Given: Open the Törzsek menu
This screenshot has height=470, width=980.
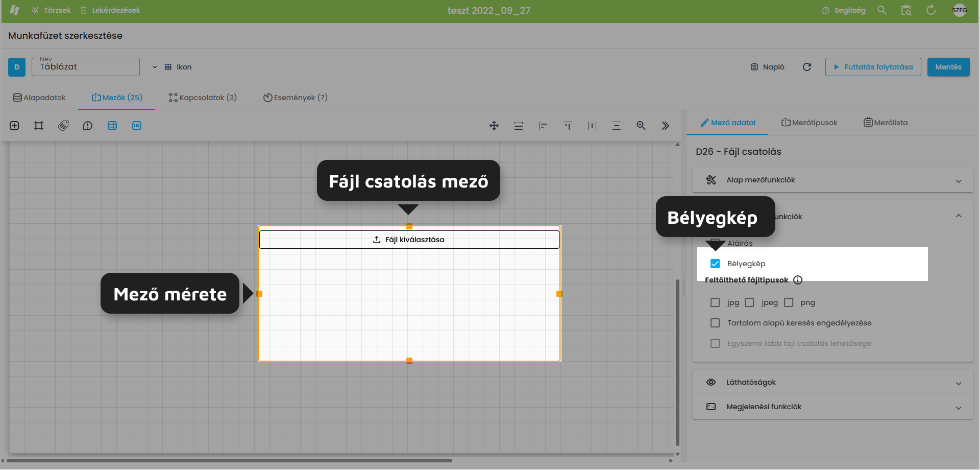Looking at the screenshot, I should coord(51,10).
